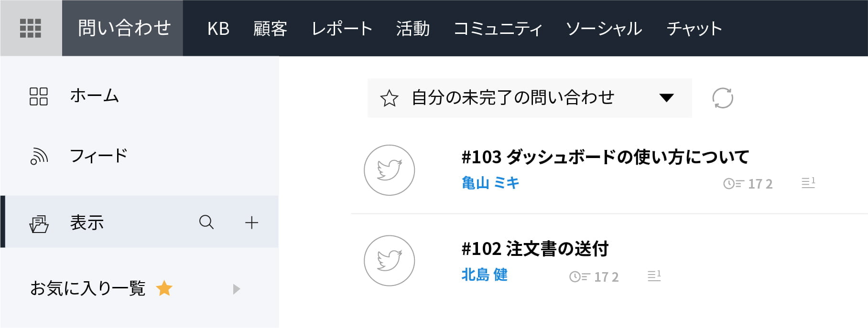Open the 自分の未完了の問い合わせ view dropdown

point(666,98)
